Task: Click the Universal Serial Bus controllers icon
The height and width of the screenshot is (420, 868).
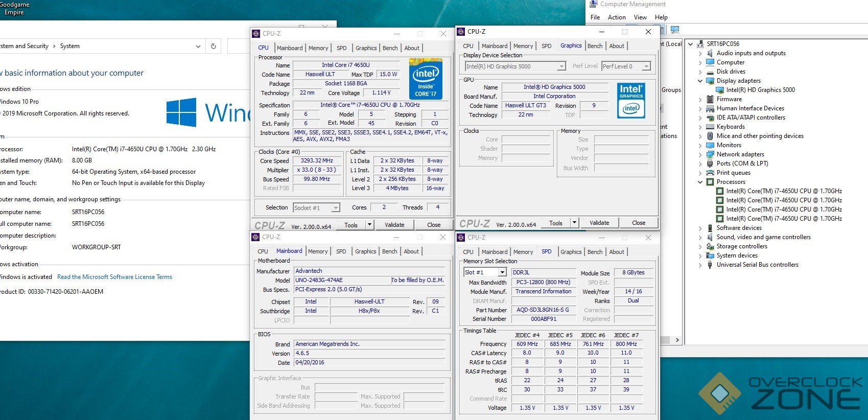Action: click(x=710, y=265)
